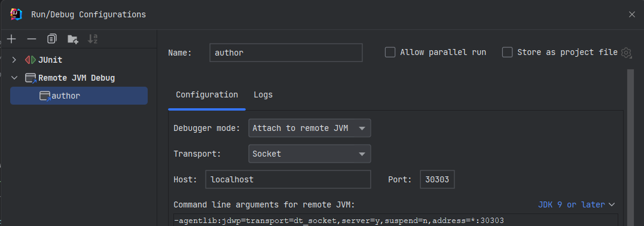The width and height of the screenshot is (644, 226).
Task: Open the Debugger mode dropdown
Action: (x=310, y=128)
